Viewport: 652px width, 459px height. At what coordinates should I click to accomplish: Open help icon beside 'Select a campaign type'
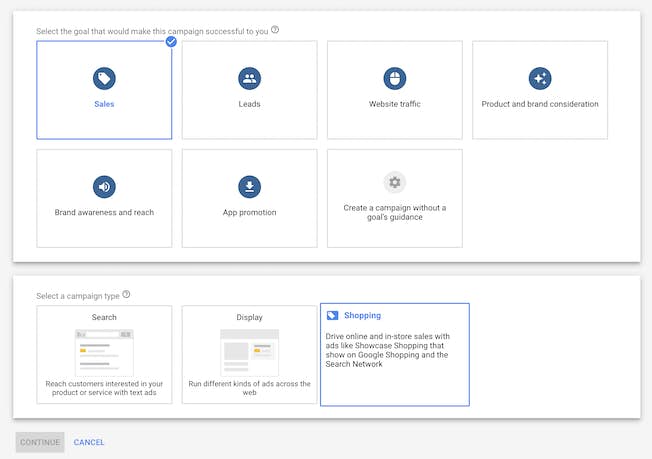(126, 294)
